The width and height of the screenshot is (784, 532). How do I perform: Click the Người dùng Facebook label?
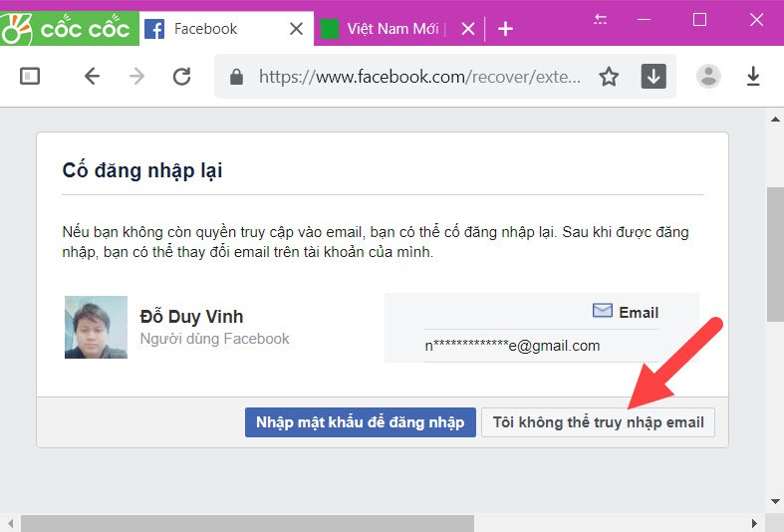214,339
